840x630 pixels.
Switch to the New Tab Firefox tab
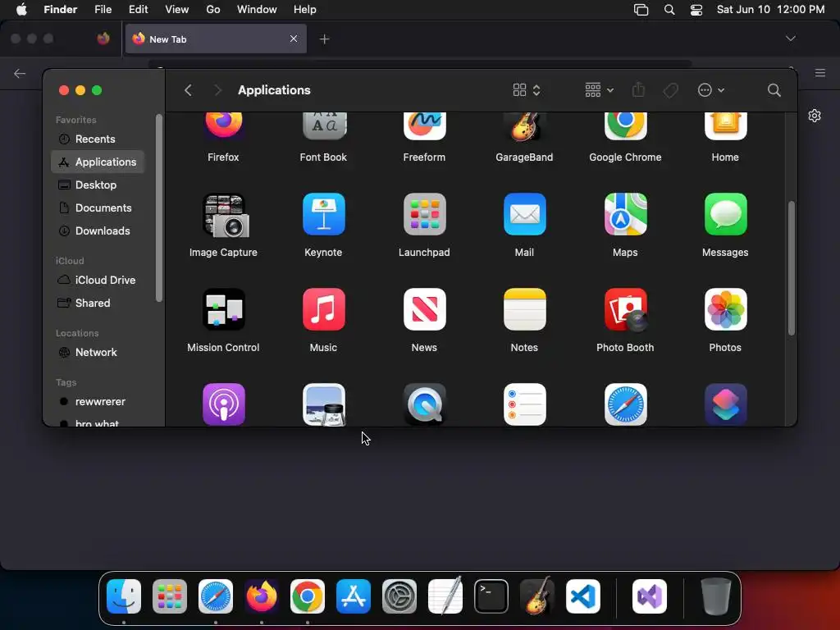(216, 39)
